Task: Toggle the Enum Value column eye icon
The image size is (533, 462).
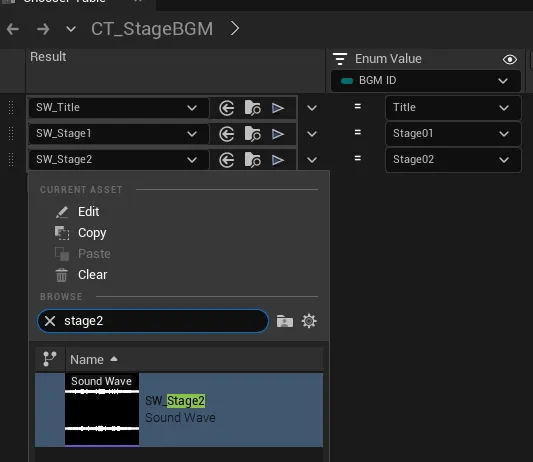Action: pos(510,59)
